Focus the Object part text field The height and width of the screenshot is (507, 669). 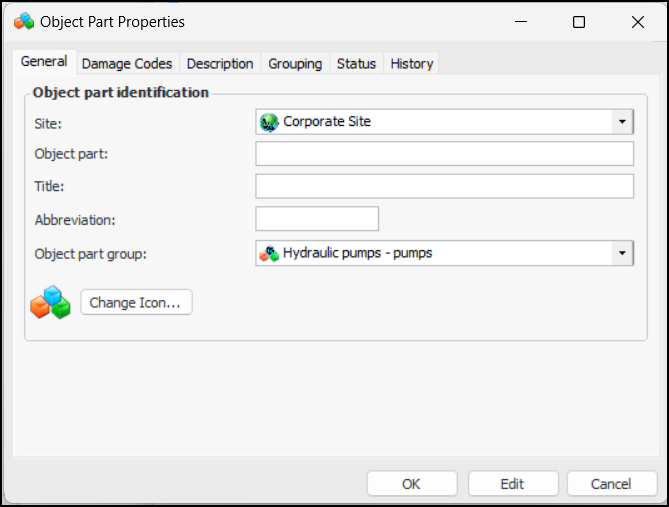point(444,154)
